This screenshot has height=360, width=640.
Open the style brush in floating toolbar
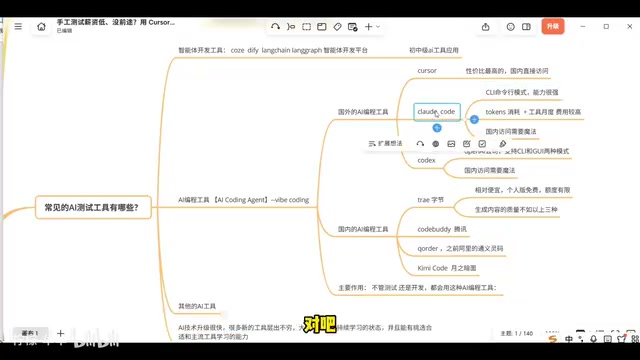502,144
